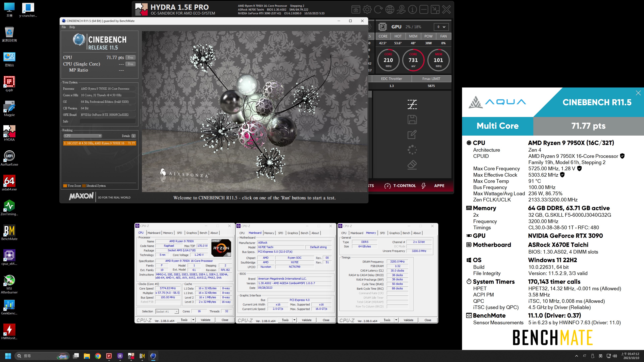Screen dimensions: 644x362
Task: Open the Recycle Bin desktop icon
Action: tap(9, 34)
